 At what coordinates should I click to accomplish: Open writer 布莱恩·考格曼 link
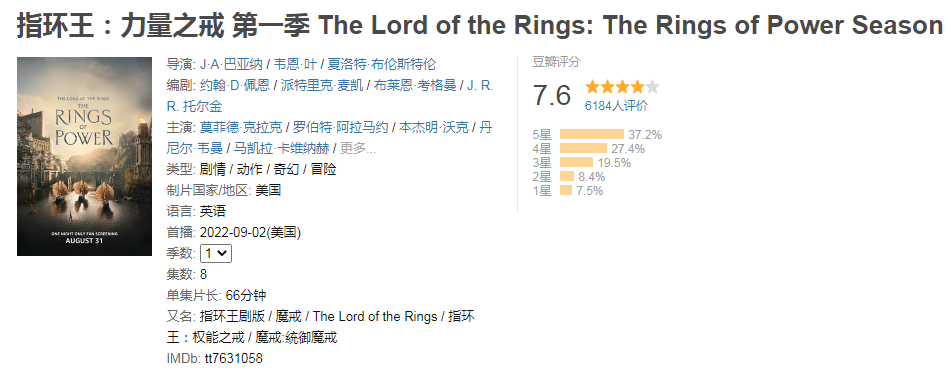(x=415, y=85)
